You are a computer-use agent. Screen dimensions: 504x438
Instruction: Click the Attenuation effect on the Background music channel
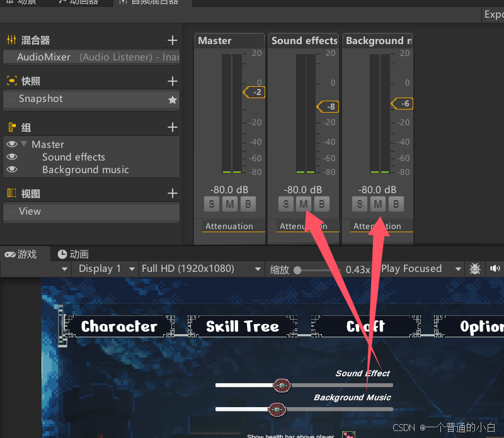[x=382, y=226]
